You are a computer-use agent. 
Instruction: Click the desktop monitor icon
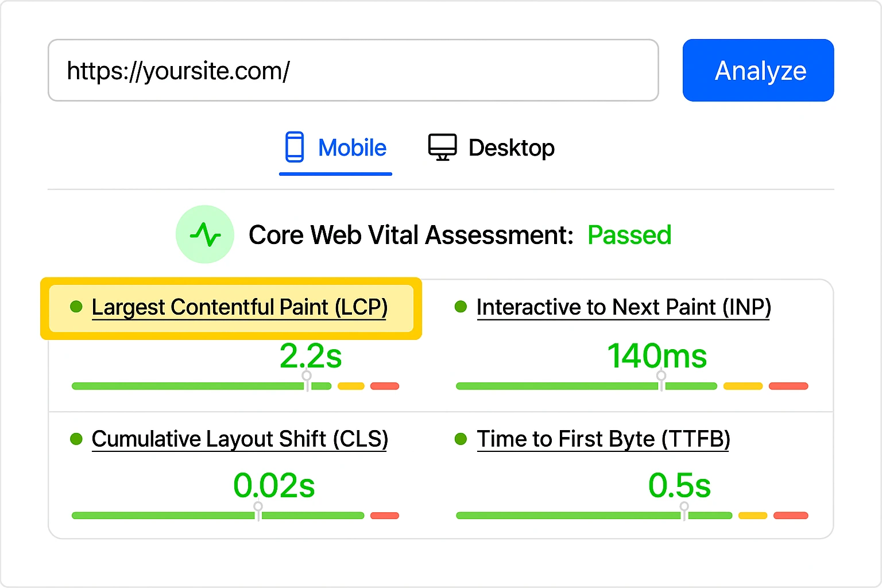click(x=442, y=147)
